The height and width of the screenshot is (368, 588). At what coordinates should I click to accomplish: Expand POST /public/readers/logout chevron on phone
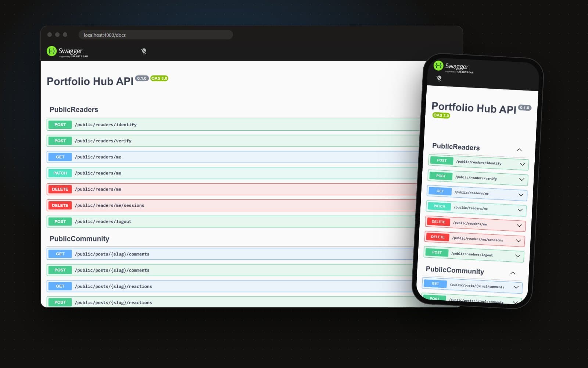point(517,256)
